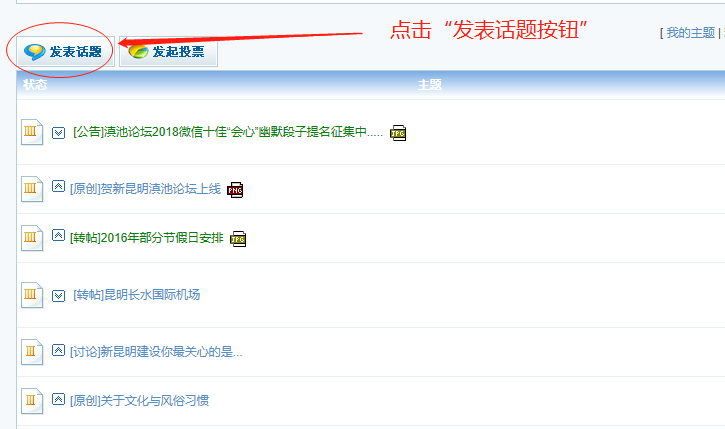
Task: Open the thread [转帖]昆明长水国际机场
Action: pyautogui.click(x=136, y=295)
